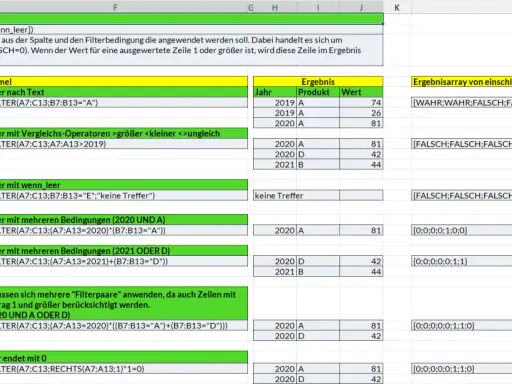Image resolution: width=512 pixels, height=384 pixels.
Task: Select the array cell {0;0;0;0;1;0;0}
Action: [x=462, y=230]
